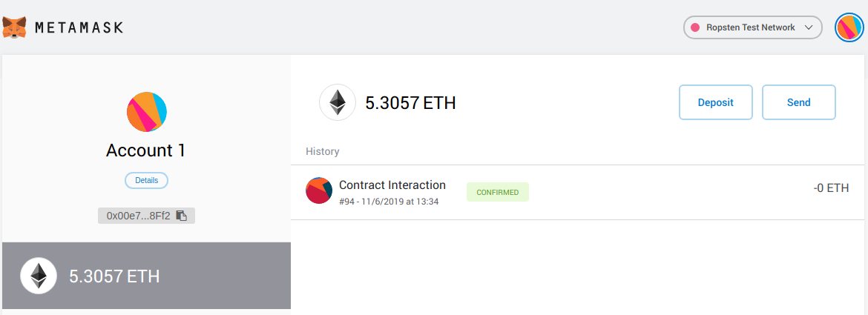This screenshot has height=315, width=868.
Task: Open the account menu avatar in header
Action: pyautogui.click(x=848, y=27)
